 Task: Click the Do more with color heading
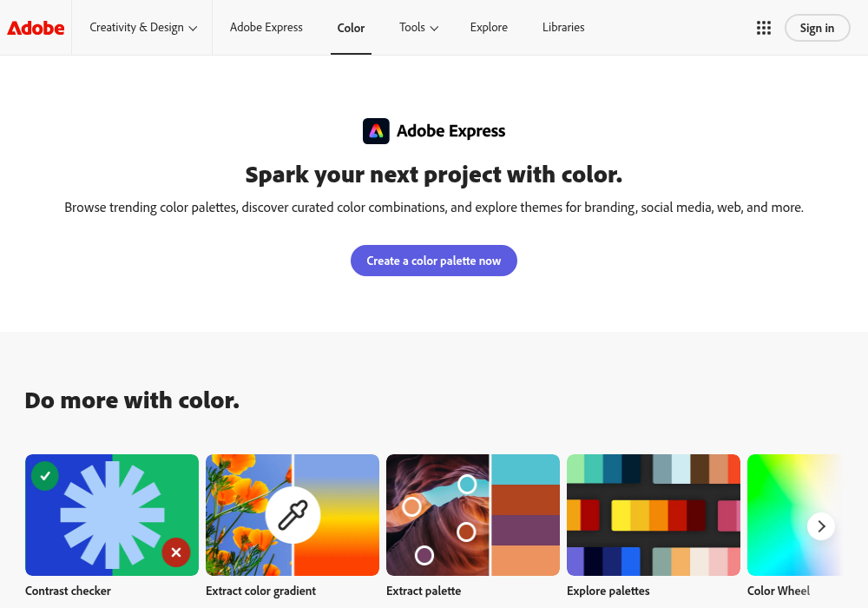coord(132,400)
